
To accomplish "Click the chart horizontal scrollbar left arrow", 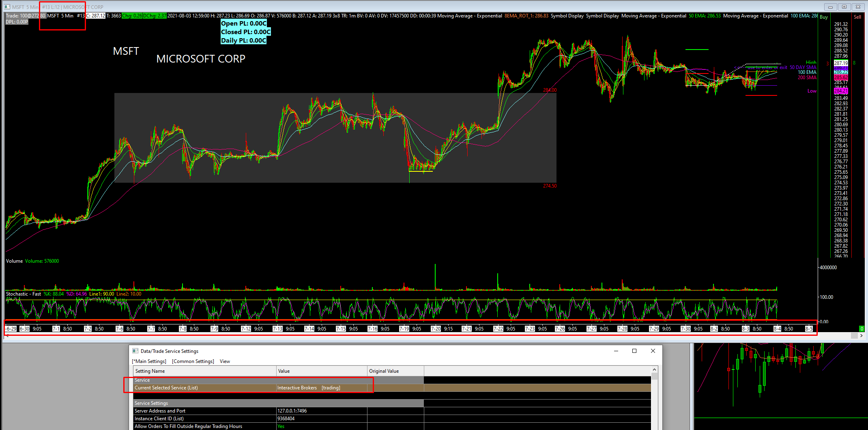I will coord(7,336).
